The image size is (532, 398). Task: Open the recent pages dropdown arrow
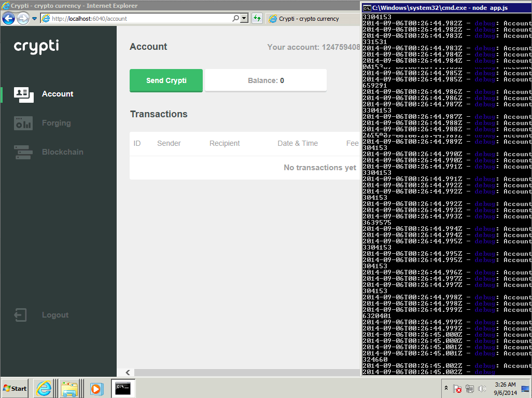[35, 19]
